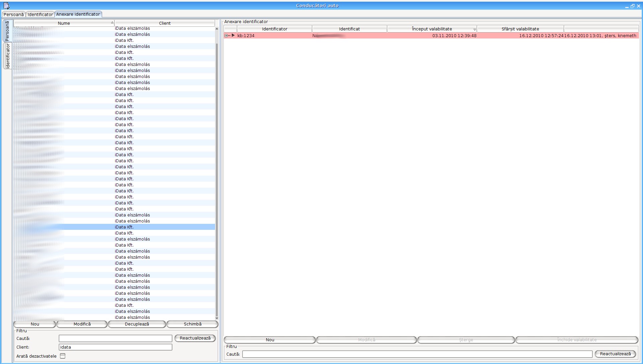Click the Client filter input field

pyautogui.click(x=115, y=347)
